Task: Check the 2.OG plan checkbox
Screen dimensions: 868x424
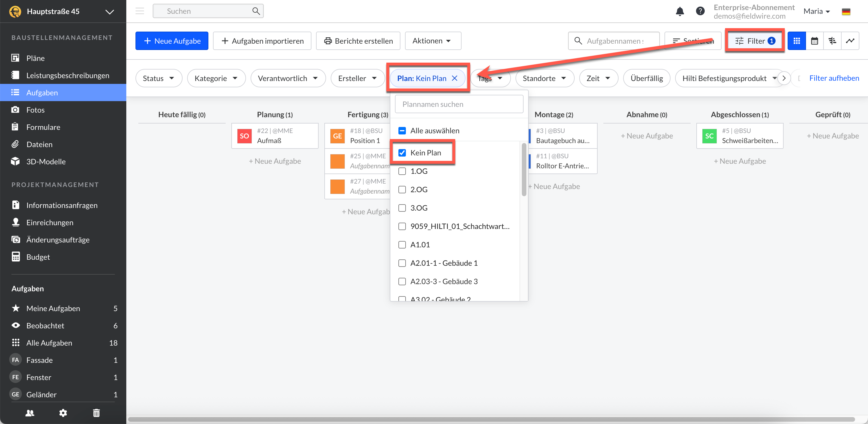Action: click(402, 190)
